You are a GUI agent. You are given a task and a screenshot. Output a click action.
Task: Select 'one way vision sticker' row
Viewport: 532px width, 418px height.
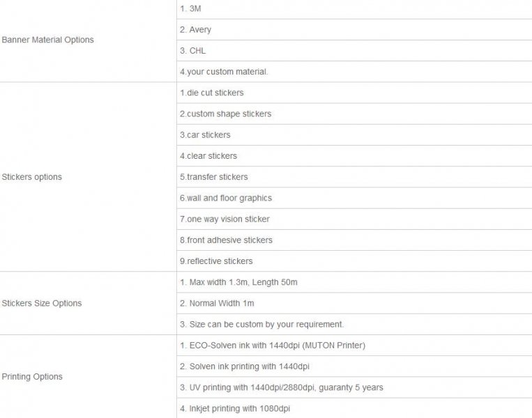coord(354,219)
